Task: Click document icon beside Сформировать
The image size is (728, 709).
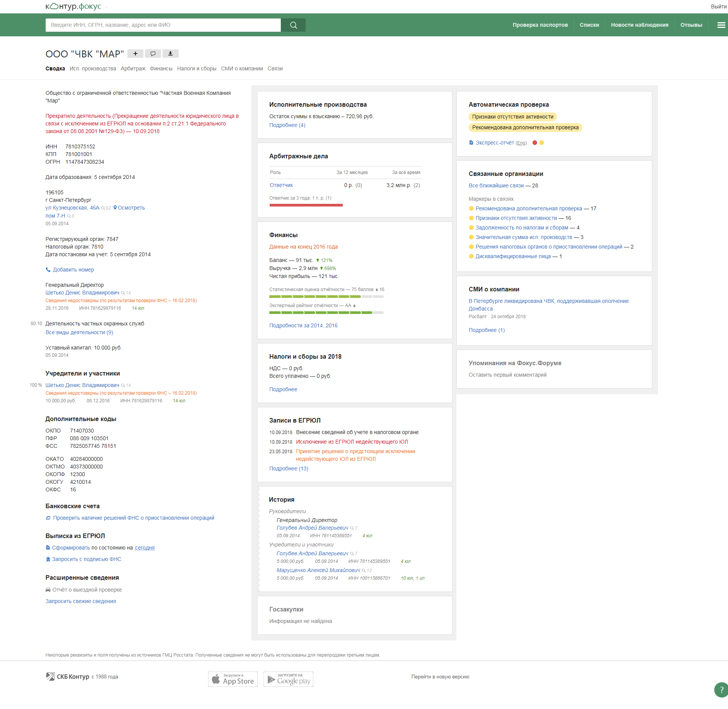Action: [48, 548]
